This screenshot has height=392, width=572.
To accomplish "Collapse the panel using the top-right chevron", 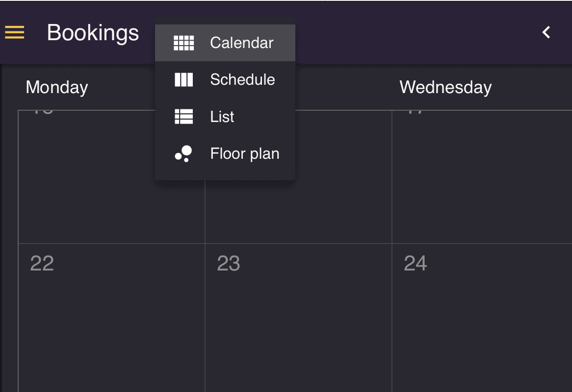I will (546, 32).
